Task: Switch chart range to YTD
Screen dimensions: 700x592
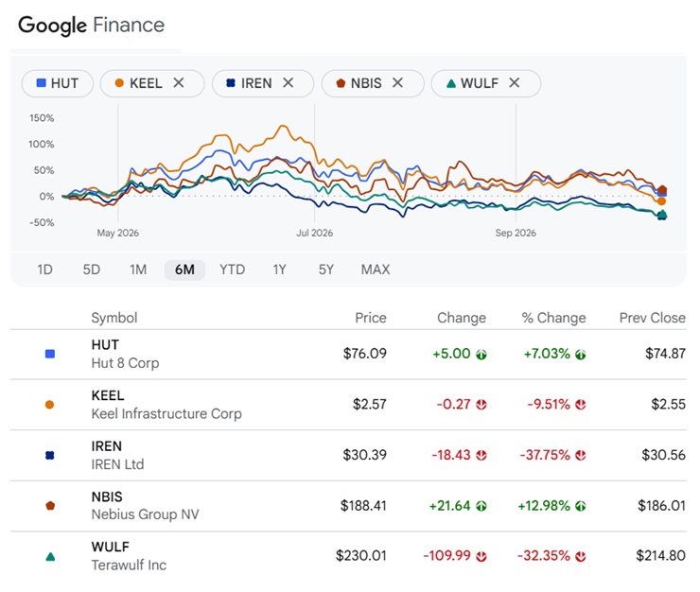Action: click(232, 270)
